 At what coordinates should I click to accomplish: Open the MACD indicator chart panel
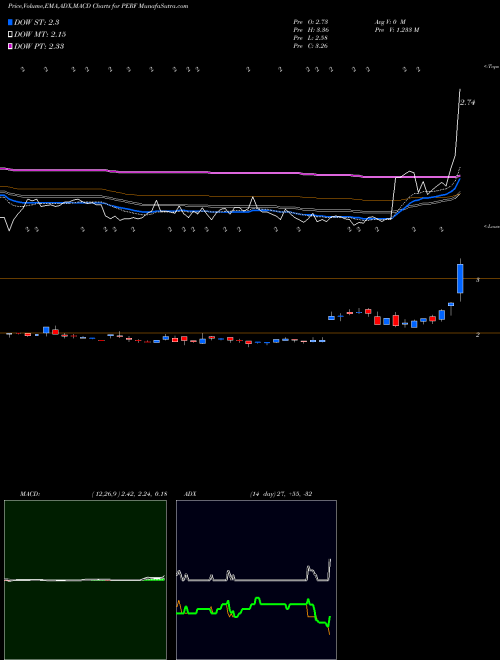85,580
